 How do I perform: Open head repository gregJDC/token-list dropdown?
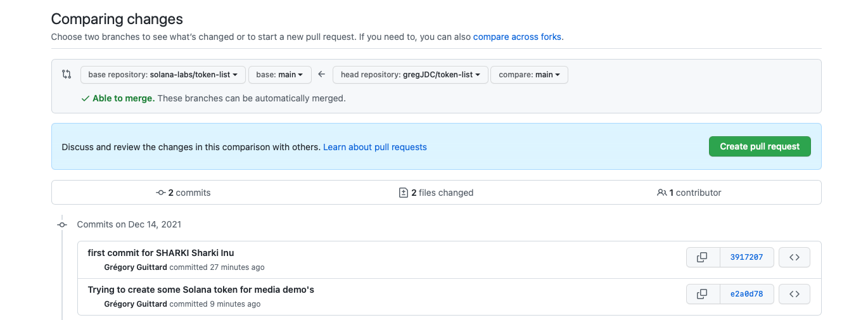click(410, 75)
